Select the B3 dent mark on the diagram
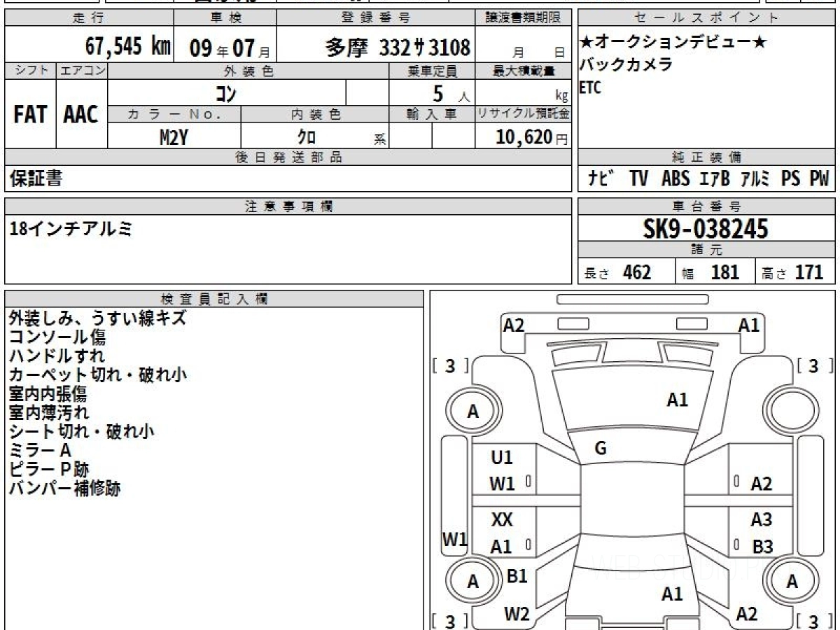 [x=762, y=547]
